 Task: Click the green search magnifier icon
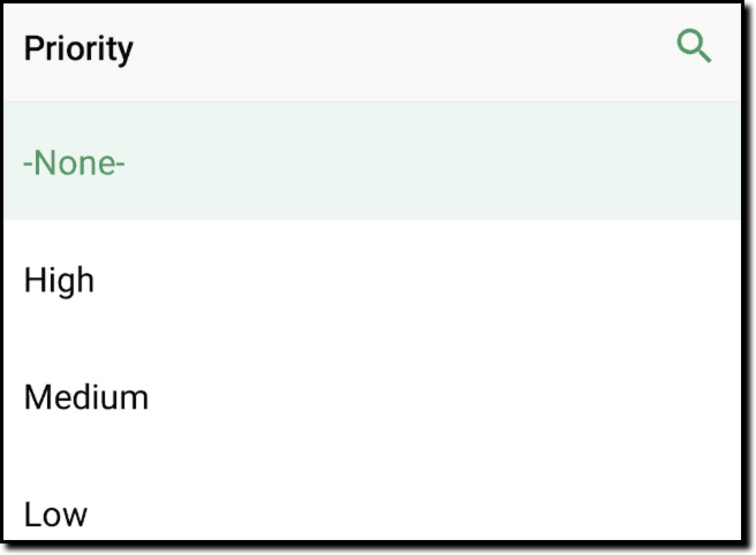click(694, 47)
